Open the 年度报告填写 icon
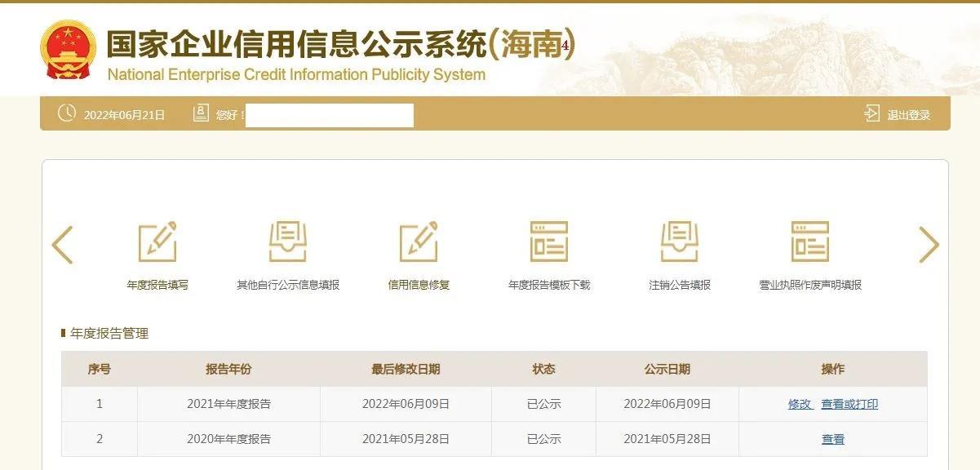The height and width of the screenshot is (470, 980). coord(157,242)
